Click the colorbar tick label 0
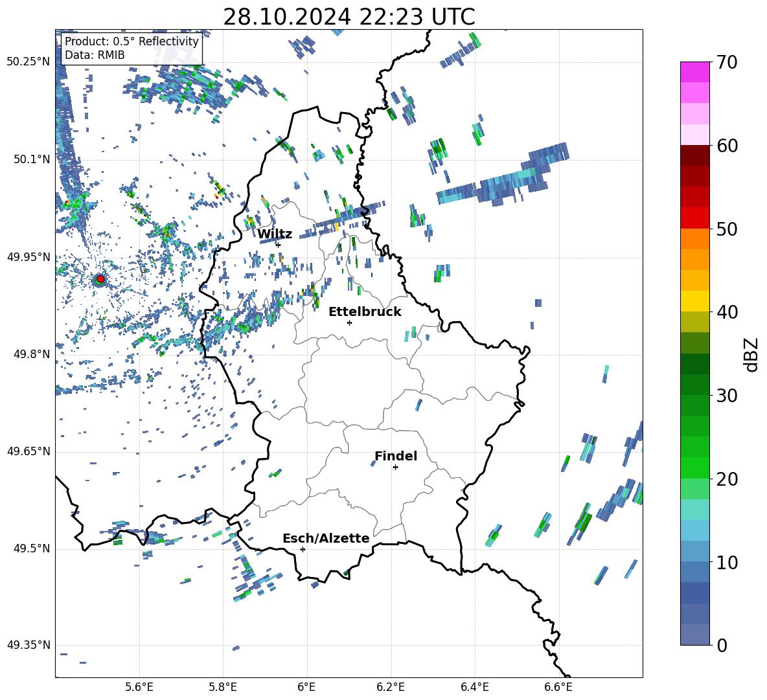This screenshot has height=700, width=767. click(x=722, y=645)
